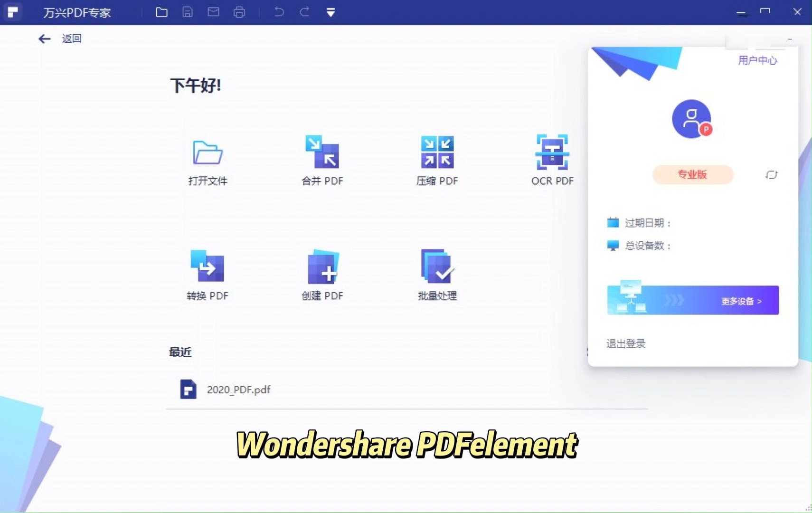Expand the quick access toolbar dropdown arrow

pos(331,12)
